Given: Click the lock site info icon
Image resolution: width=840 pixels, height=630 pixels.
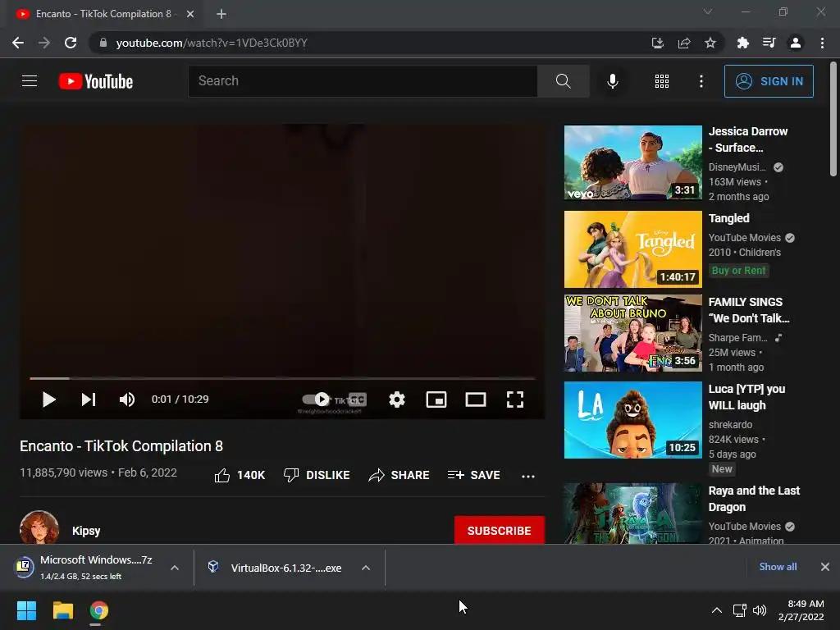Looking at the screenshot, I should (103, 43).
